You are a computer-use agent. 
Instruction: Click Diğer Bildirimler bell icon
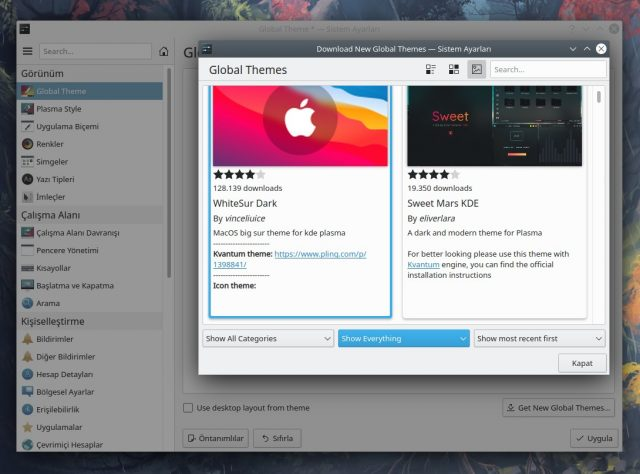(x=27, y=356)
